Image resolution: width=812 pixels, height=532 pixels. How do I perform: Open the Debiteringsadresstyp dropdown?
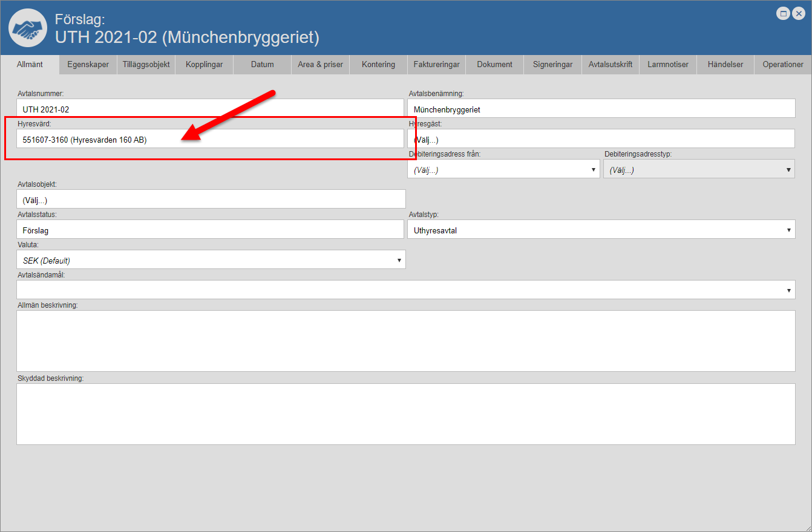pos(699,170)
